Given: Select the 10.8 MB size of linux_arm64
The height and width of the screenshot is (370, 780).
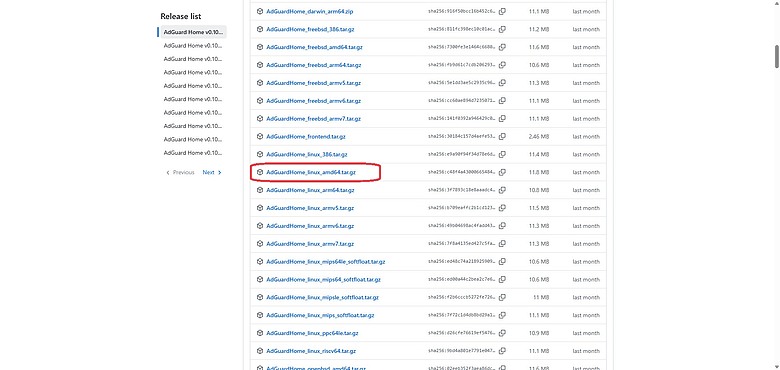Looking at the screenshot, I should pyautogui.click(x=540, y=190).
